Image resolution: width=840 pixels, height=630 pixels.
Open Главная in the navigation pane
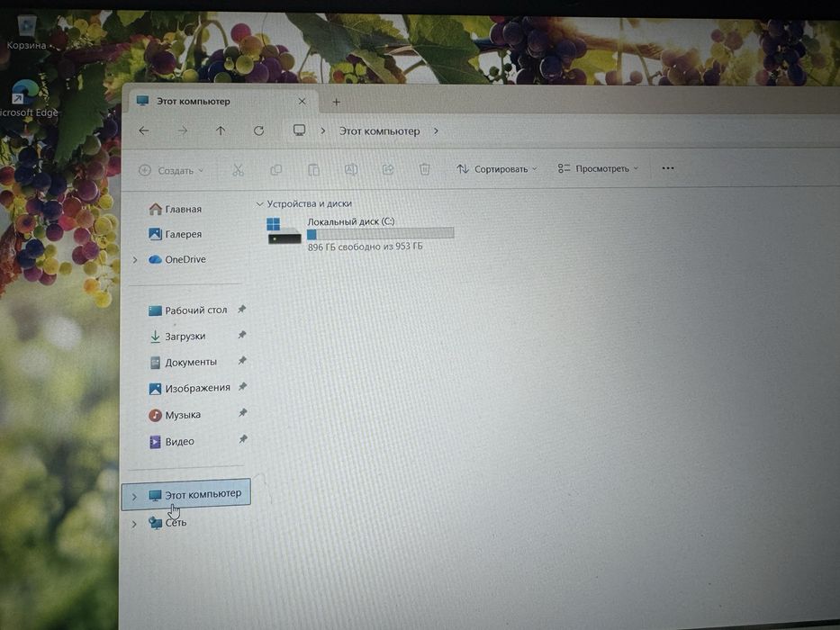[176, 209]
